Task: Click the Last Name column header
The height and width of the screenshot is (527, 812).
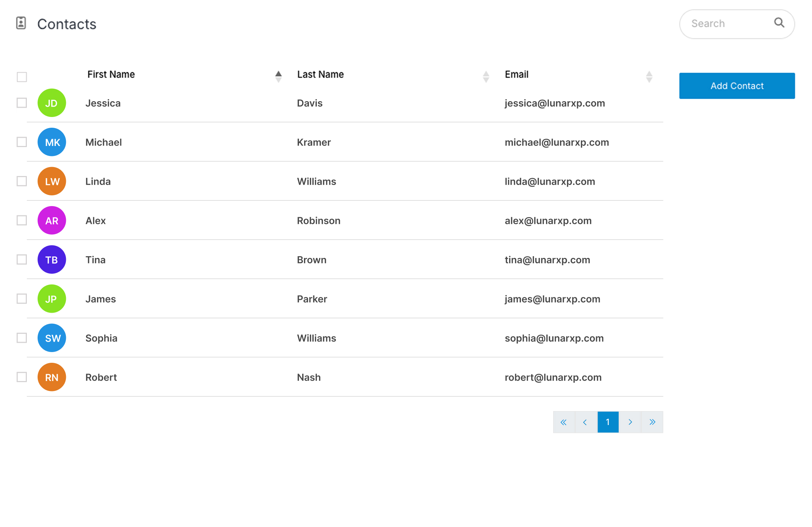Action: click(x=320, y=74)
